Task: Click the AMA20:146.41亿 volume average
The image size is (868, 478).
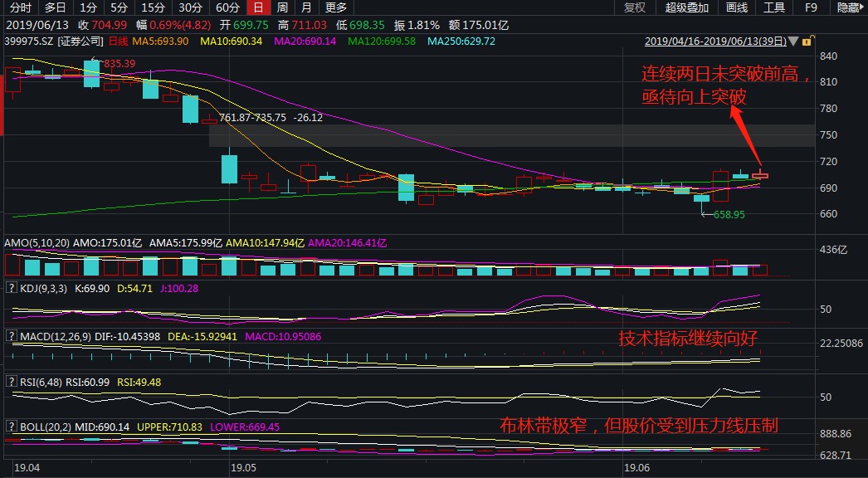Action: click(347, 242)
